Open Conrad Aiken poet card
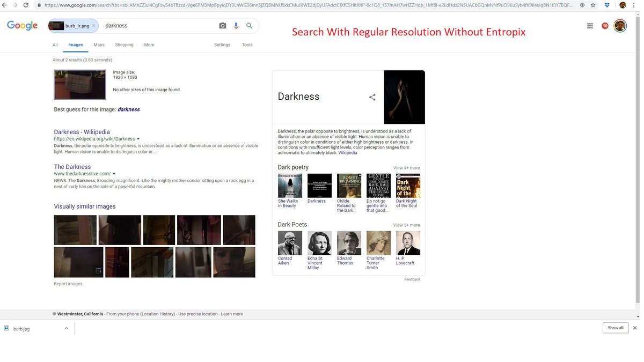 pos(290,248)
